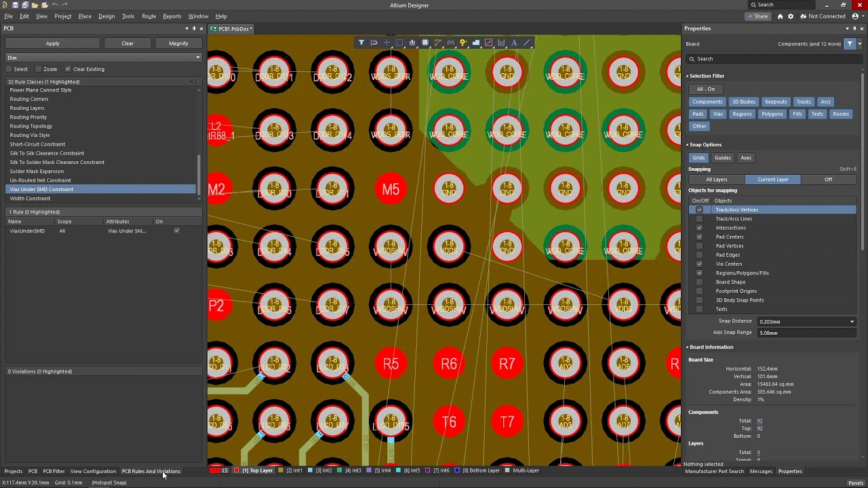The width and height of the screenshot is (868, 488).
Task: Click the Share button
Action: point(757,16)
